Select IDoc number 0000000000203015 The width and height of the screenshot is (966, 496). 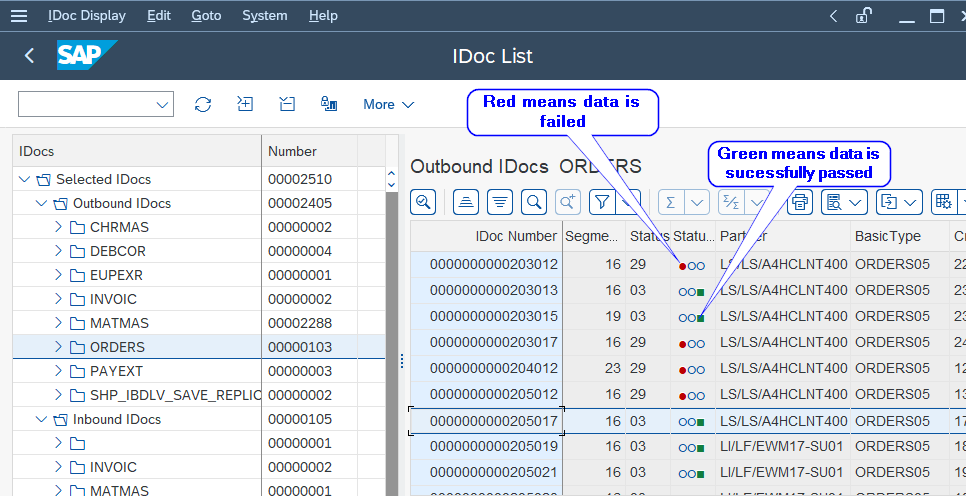(x=494, y=317)
